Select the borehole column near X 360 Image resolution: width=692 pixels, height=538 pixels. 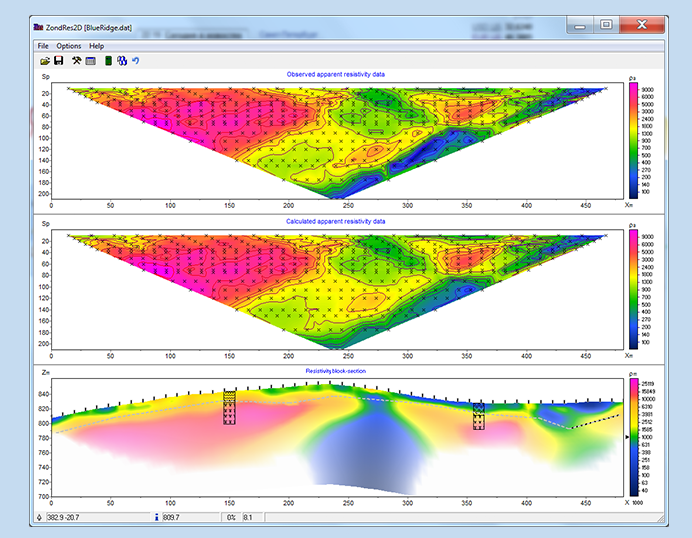point(479,416)
